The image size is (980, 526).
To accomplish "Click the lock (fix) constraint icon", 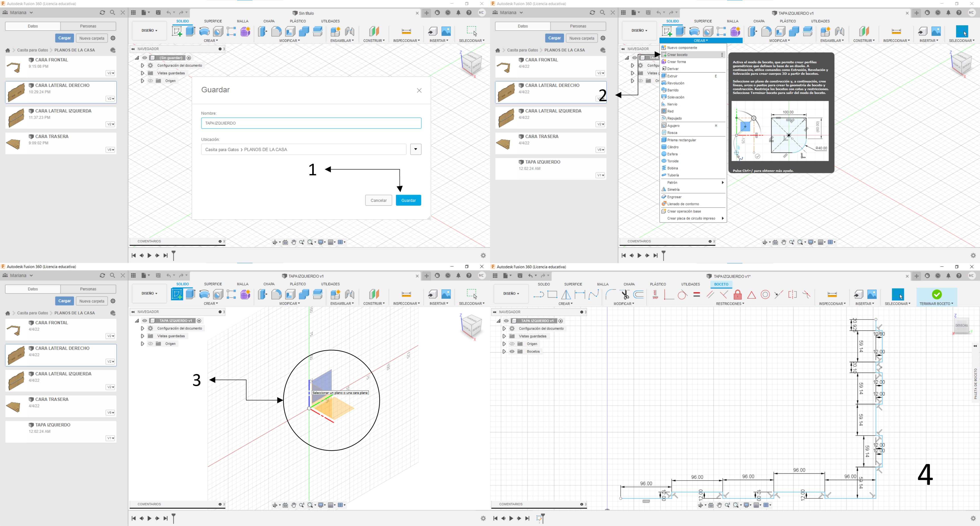I will coord(738,295).
